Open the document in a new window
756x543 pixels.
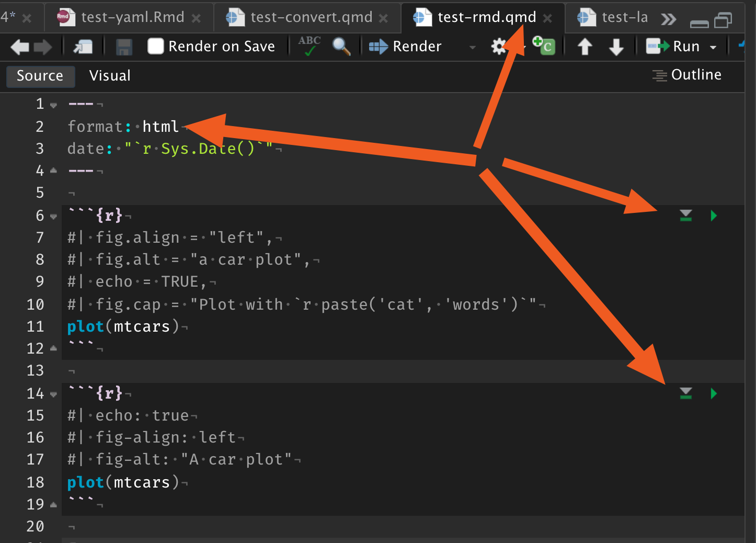pyautogui.click(x=84, y=47)
